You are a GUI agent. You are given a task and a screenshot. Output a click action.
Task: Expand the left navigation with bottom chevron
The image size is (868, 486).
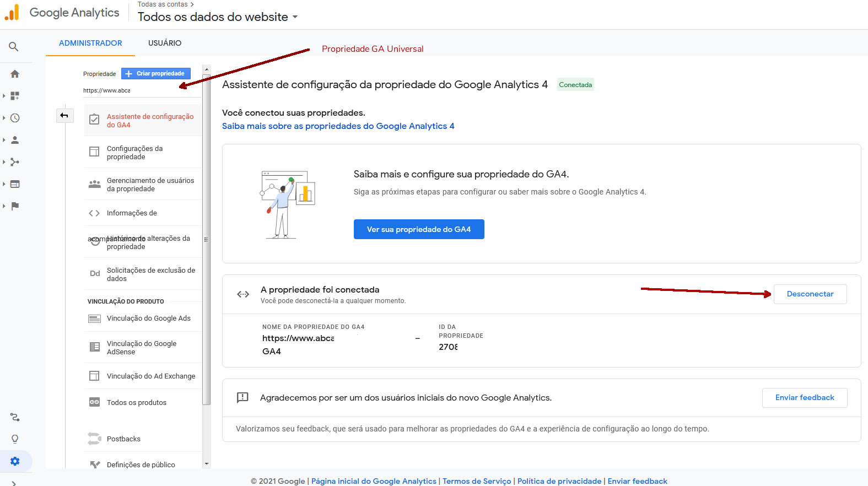[x=14, y=483]
